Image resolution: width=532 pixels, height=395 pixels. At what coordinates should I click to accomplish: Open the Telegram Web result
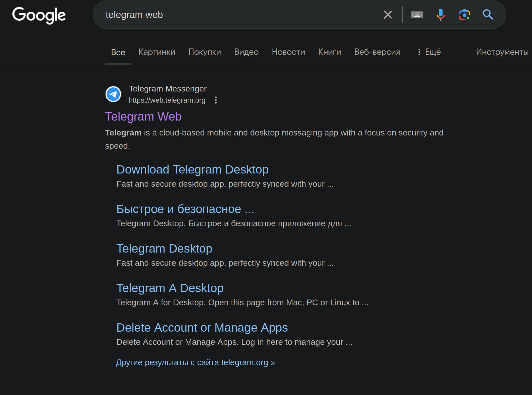pyautogui.click(x=143, y=117)
